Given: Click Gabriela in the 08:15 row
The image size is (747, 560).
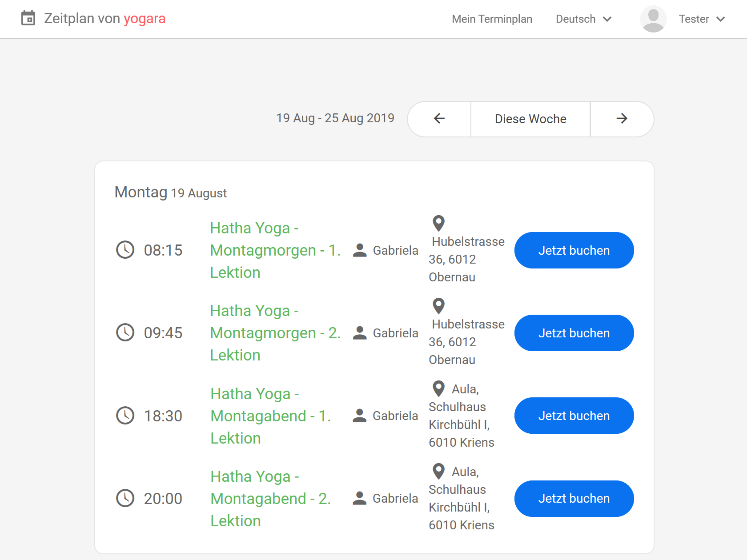Looking at the screenshot, I should [395, 250].
